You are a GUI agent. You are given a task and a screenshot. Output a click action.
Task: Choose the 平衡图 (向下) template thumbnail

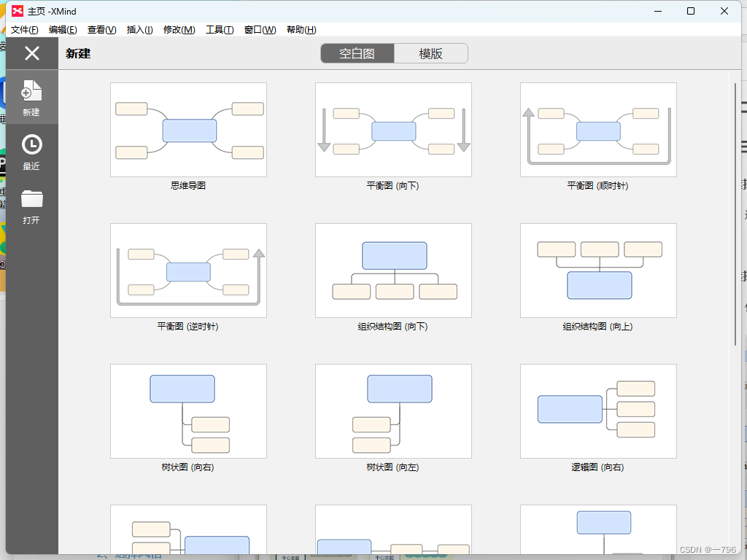[393, 130]
